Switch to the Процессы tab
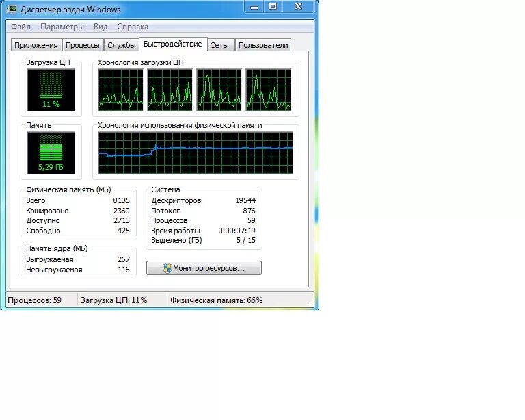 [83, 45]
